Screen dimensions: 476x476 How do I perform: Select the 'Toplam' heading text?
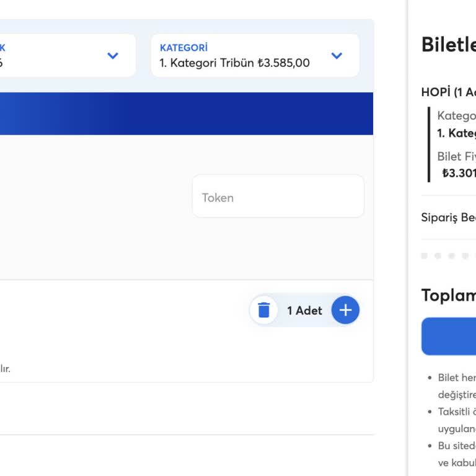click(449, 295)
